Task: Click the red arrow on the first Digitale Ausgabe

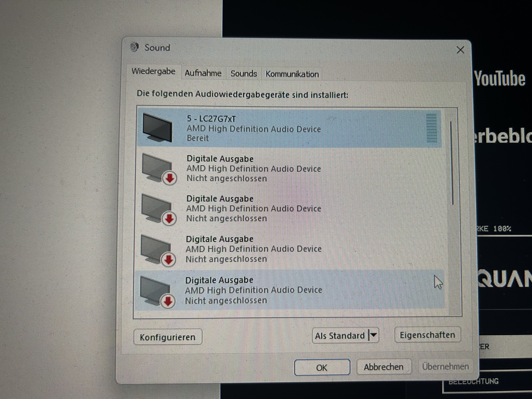Action: 170,178
